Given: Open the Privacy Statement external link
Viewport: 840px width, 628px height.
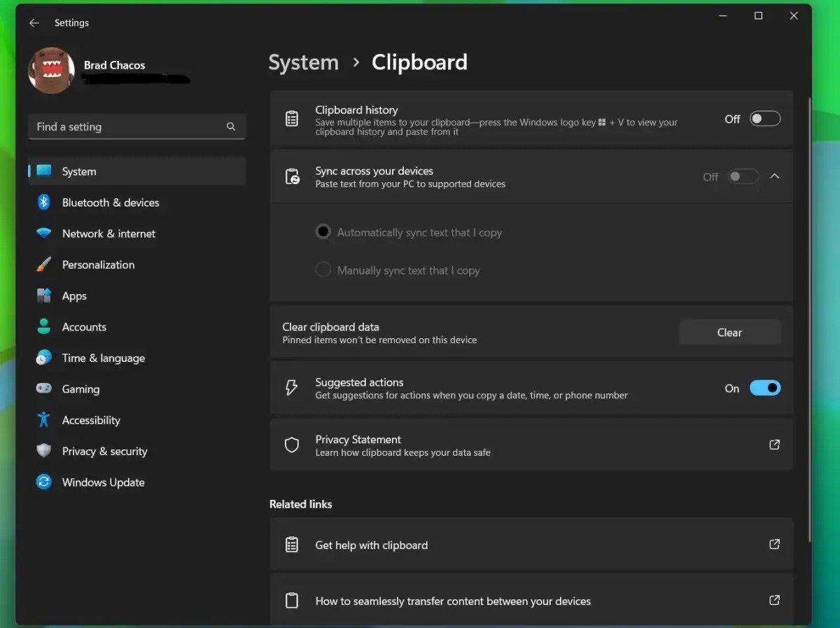Looking at the screenshot, I should tap(774, 445).
